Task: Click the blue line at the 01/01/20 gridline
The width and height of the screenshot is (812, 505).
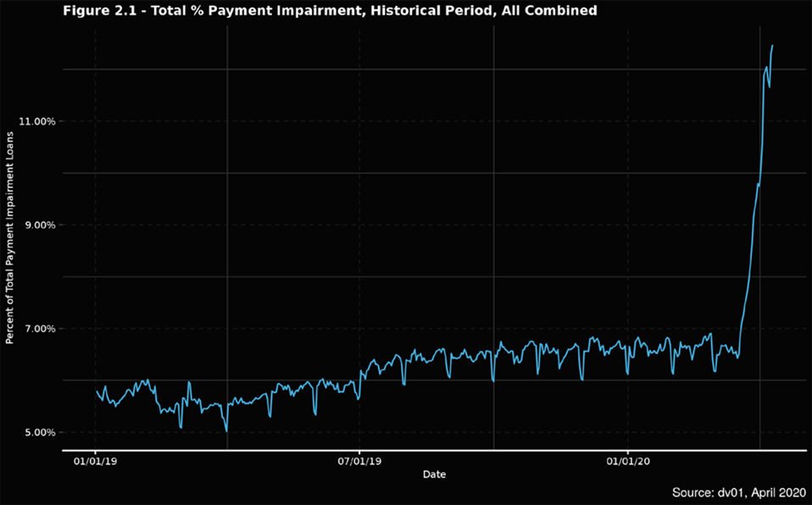Action: [626, 371]
